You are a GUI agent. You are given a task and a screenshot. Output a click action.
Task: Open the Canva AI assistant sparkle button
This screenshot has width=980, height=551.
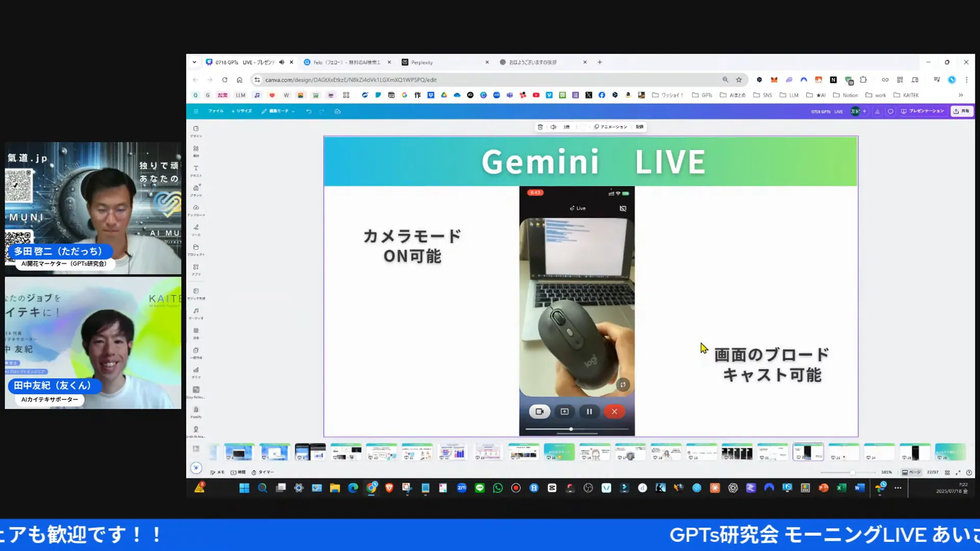point(196,468)
